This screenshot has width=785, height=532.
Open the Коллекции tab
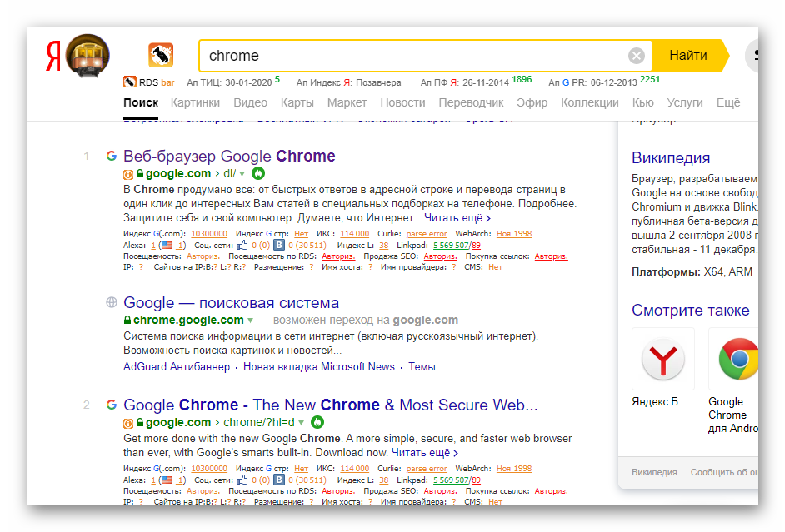590,102
